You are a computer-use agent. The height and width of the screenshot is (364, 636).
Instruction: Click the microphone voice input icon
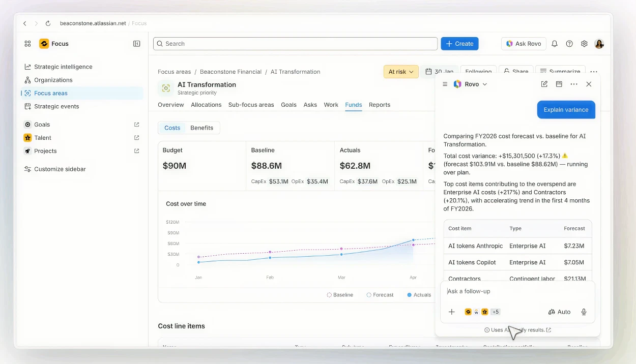pyautogui.click(x=584, y=312)
